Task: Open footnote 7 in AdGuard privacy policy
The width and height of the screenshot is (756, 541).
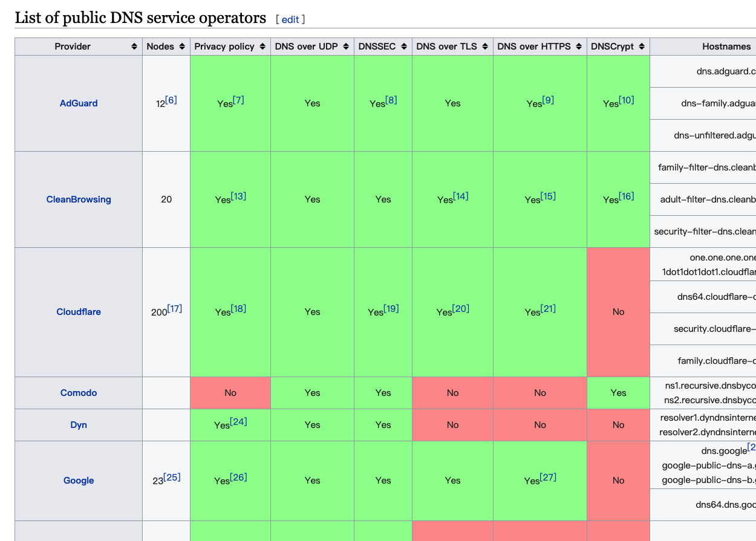Action: tap(238, 100)
